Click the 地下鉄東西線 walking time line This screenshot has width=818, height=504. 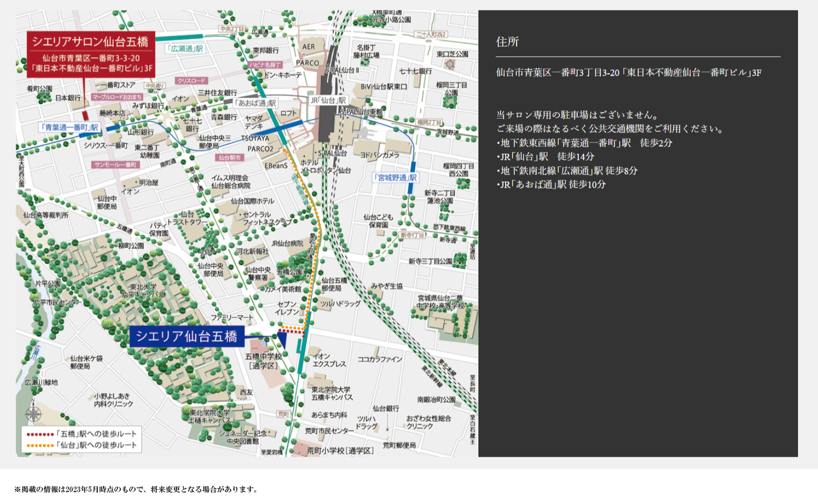[584, 143]
